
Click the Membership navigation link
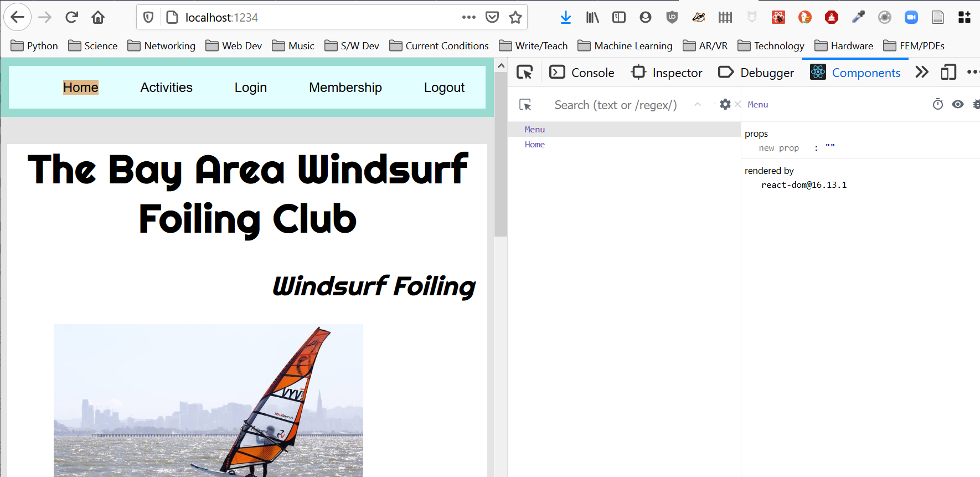[345, 88]
